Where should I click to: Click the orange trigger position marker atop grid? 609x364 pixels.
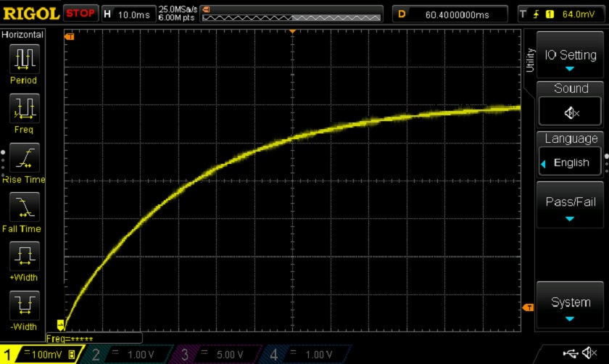point(292,32)
